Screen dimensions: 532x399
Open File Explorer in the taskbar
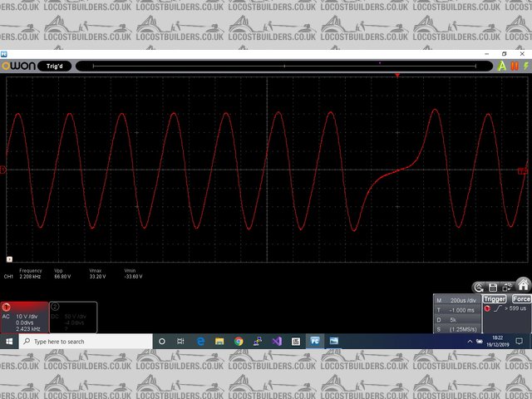219,341
